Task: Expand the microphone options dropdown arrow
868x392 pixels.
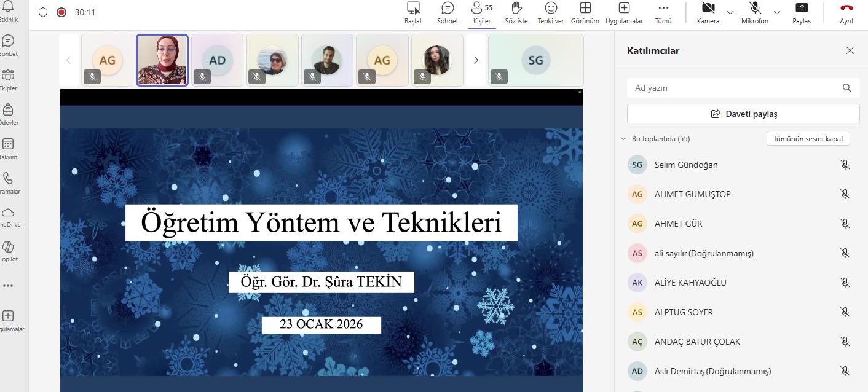Action: pos(777,12)
